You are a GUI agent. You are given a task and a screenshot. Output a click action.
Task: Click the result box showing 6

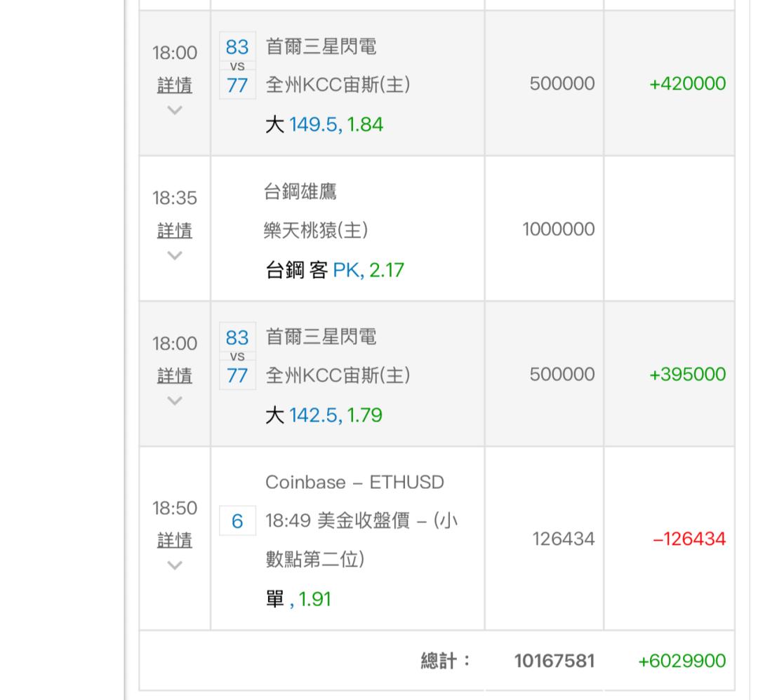click(x=237, y=523)
